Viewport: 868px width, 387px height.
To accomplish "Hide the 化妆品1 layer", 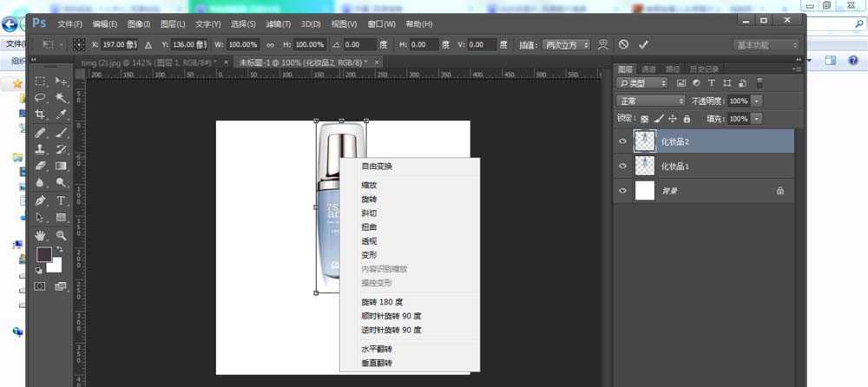I will (x=621, y=166).
